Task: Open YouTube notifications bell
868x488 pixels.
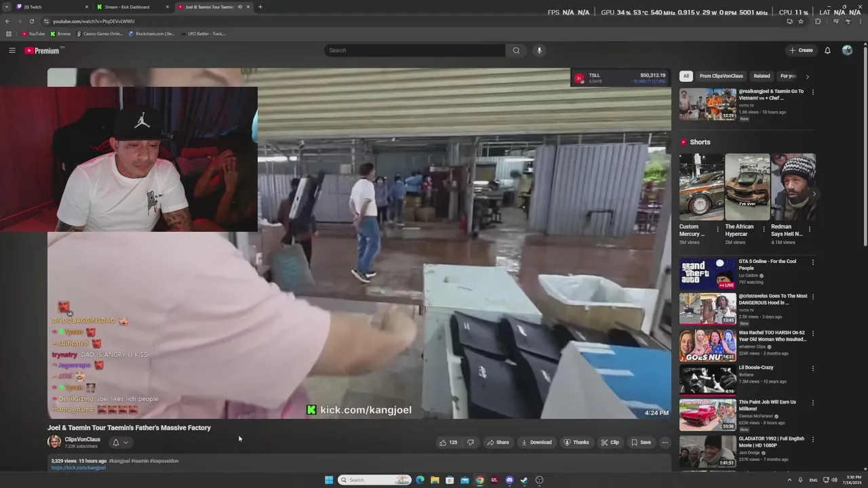Action: [827, 50]
